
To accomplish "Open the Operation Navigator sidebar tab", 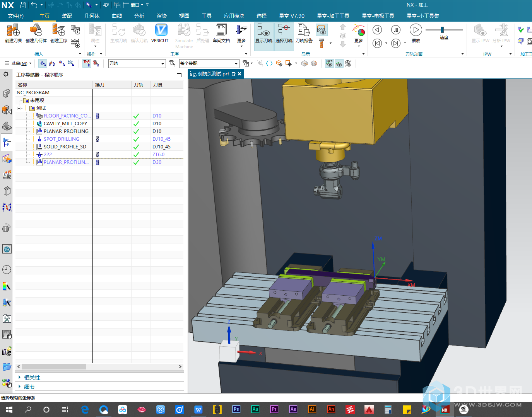I will [x=7, y=142].
